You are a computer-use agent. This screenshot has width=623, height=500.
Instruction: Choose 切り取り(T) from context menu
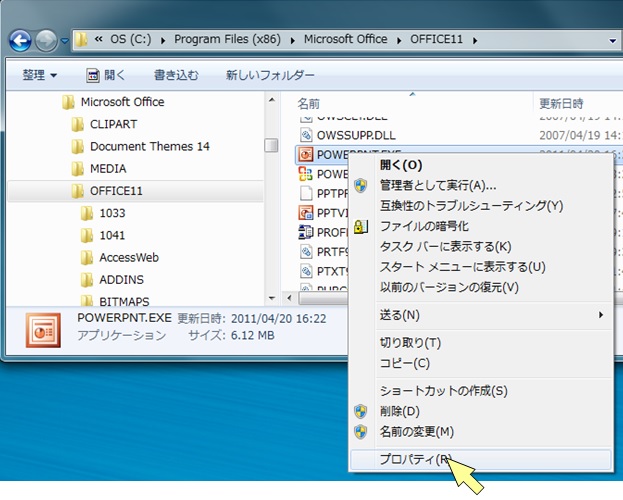coord(482,343)
